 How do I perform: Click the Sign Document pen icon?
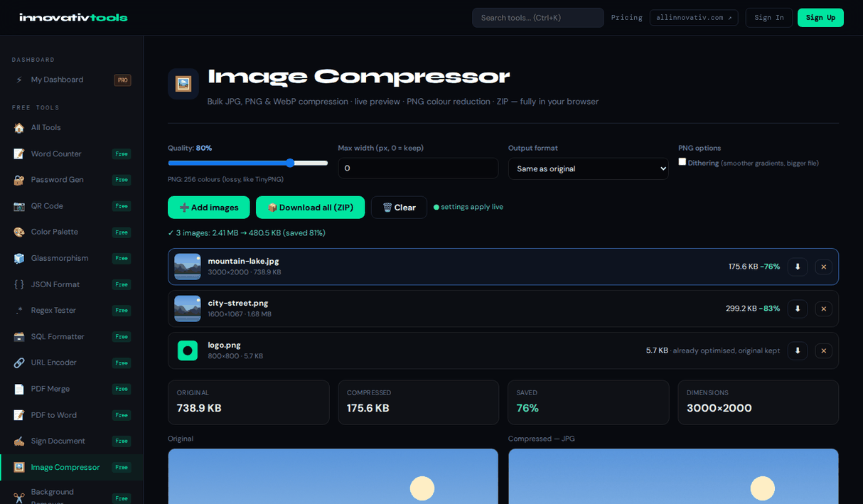[19, 441]
